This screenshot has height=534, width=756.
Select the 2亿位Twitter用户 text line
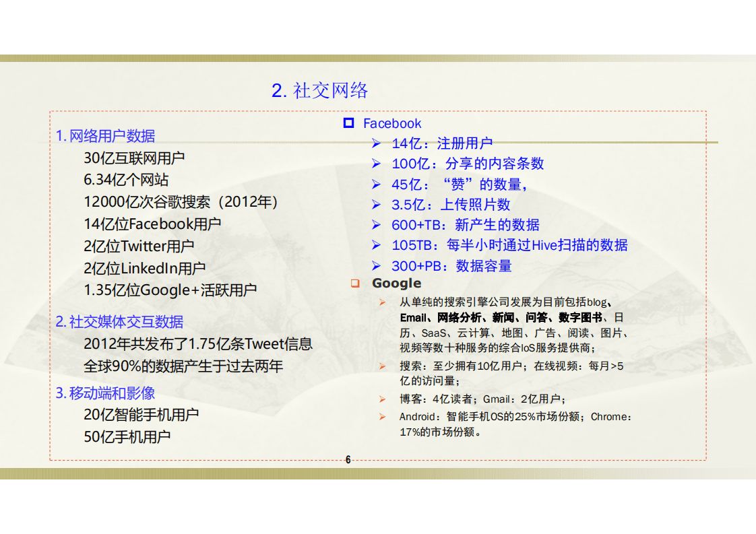(x=138, y=246)
